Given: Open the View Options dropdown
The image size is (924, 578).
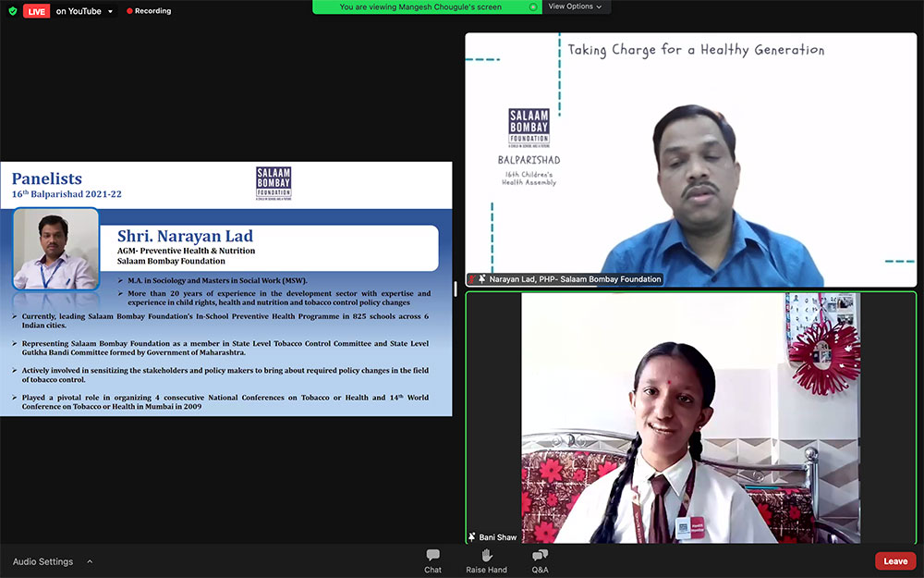Looking at the screenshot, I should 575,6.
